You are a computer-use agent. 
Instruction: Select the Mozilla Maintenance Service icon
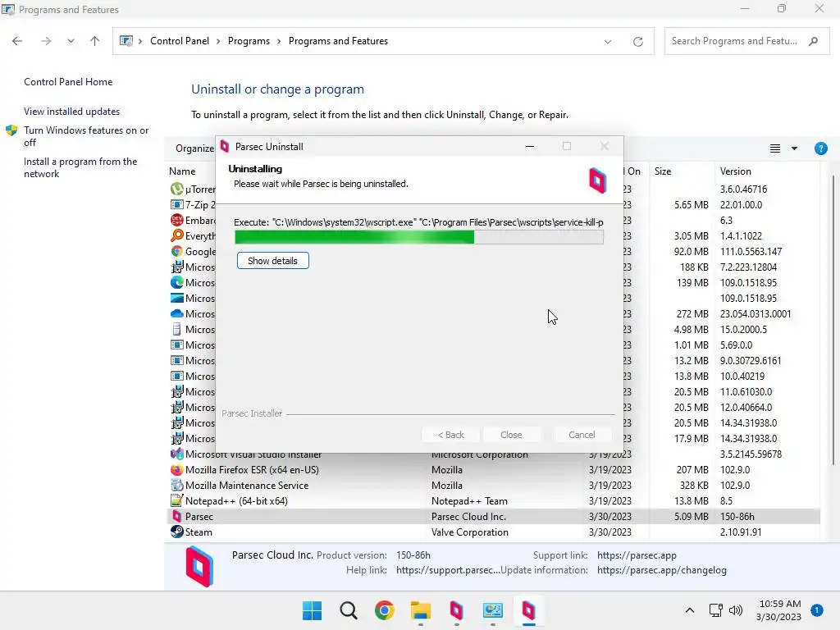[177, 486]
